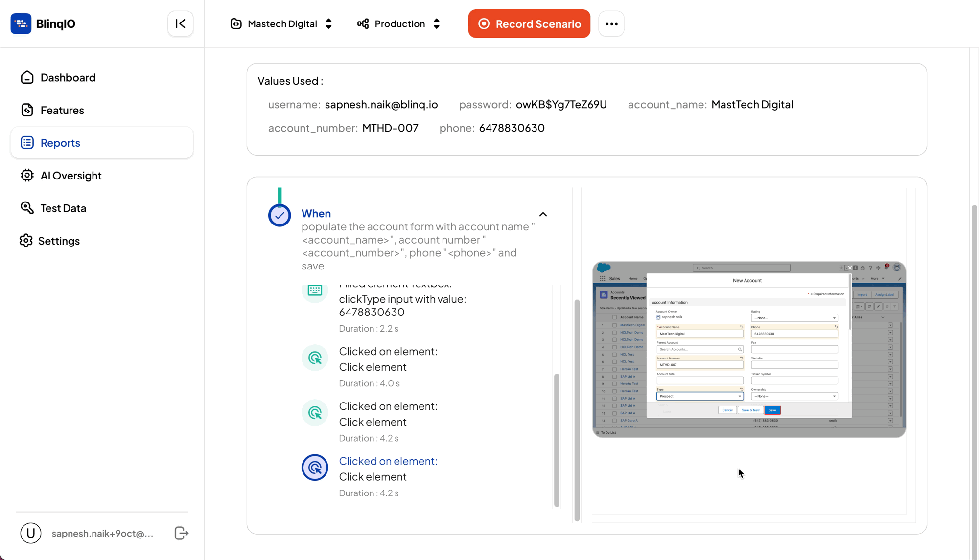Open Test Data section
Image resolution: width=979 pixels, height=560 pixels.
click(63, 208)
